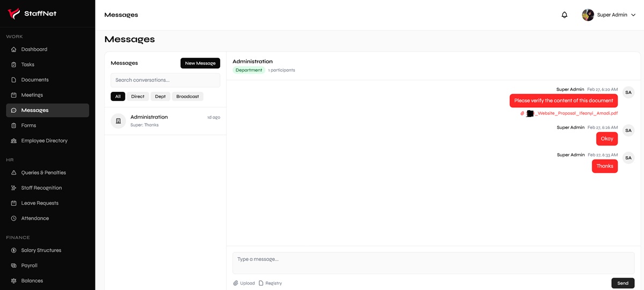Click the notification bell icon

564,15
